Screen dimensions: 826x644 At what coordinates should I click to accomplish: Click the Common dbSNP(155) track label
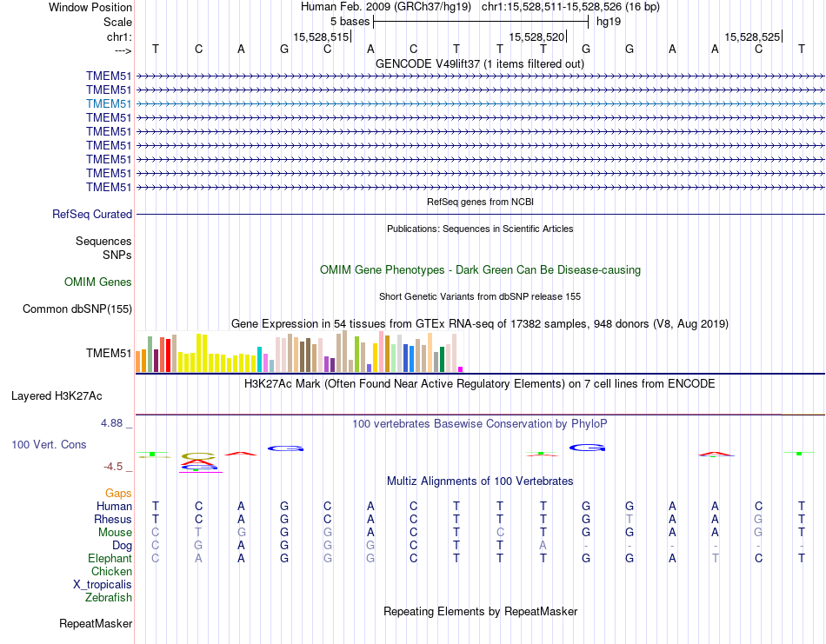click(x=77, y=309)
